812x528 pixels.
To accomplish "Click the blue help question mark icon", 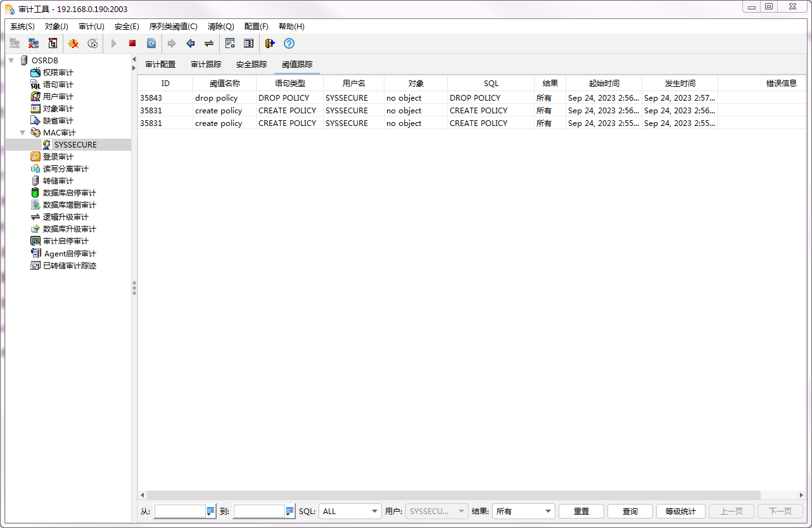I will tap(289, 44).
